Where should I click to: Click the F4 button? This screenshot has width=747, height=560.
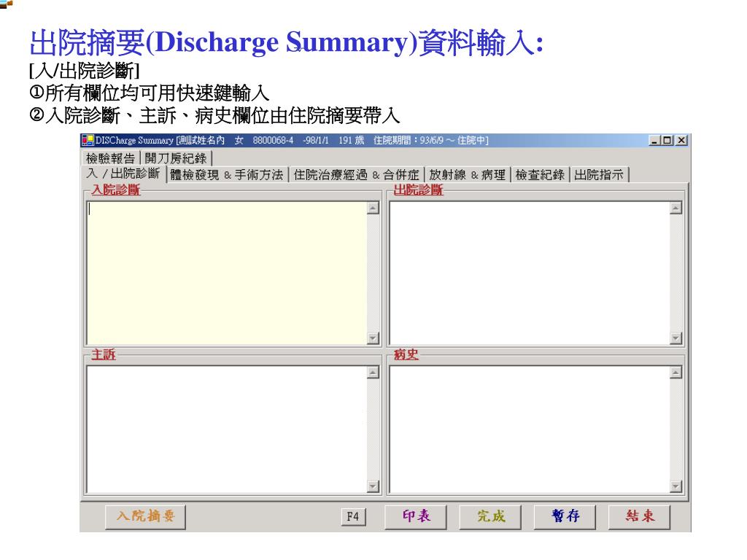click(353, 517)
